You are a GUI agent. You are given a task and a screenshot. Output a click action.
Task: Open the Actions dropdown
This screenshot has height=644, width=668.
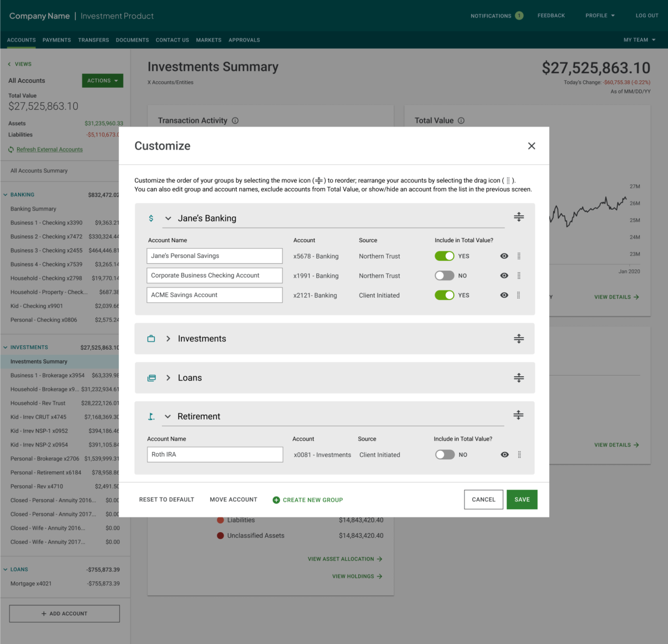(x=102, y=81)
